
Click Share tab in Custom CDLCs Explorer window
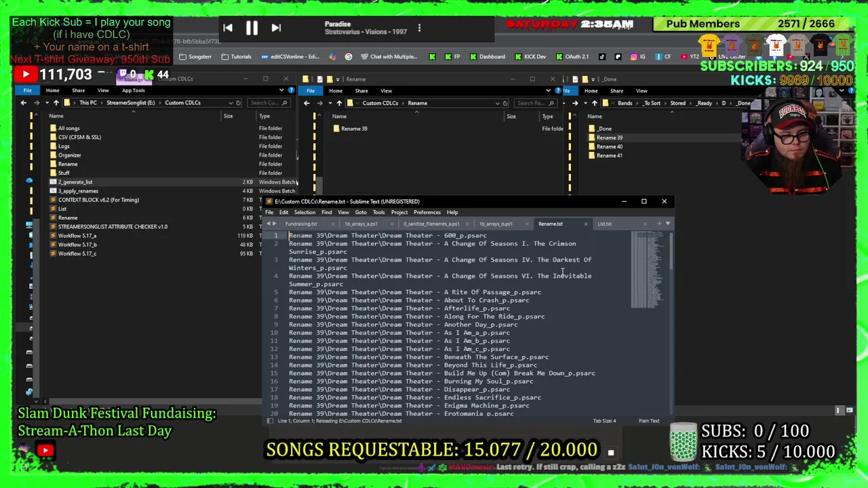click(78, 90)
